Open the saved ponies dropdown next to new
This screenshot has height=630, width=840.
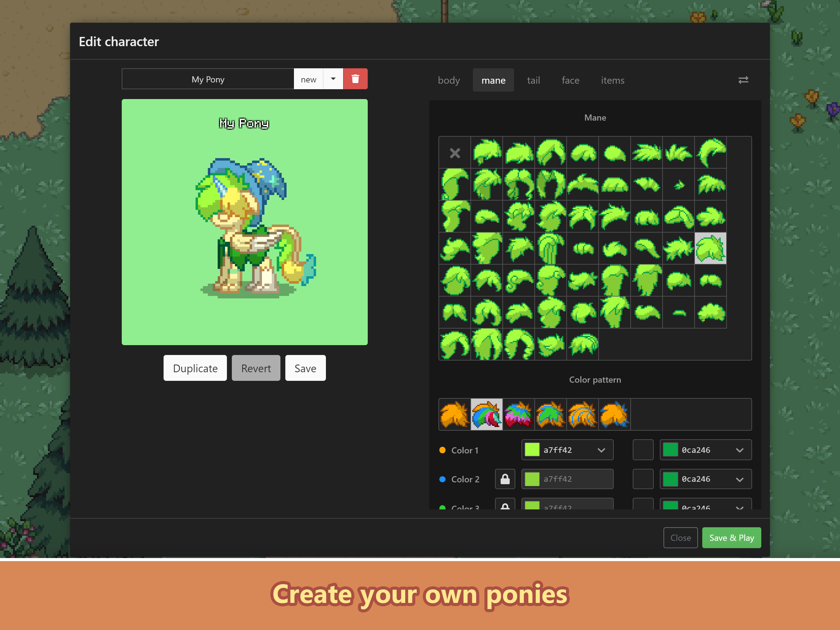(x=333, y=79)
